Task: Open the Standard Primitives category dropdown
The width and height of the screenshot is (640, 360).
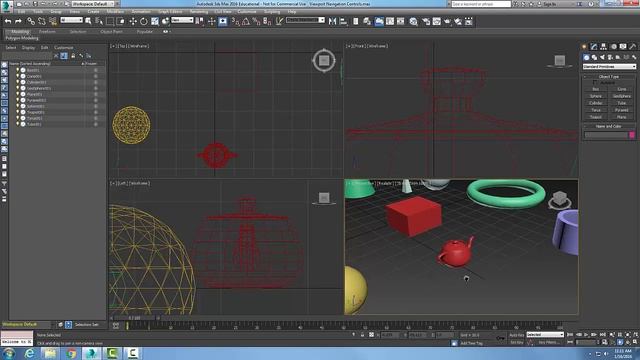Action: point(609,67)
